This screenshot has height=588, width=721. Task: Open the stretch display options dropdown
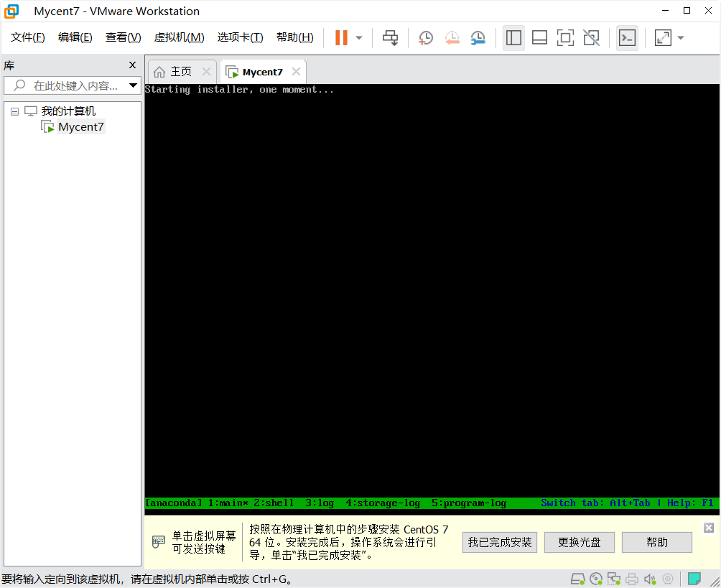click(681, 38)
